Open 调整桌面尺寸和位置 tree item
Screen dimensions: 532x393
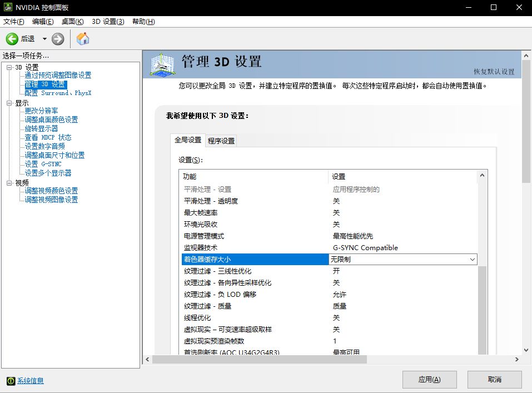[54, 156]
